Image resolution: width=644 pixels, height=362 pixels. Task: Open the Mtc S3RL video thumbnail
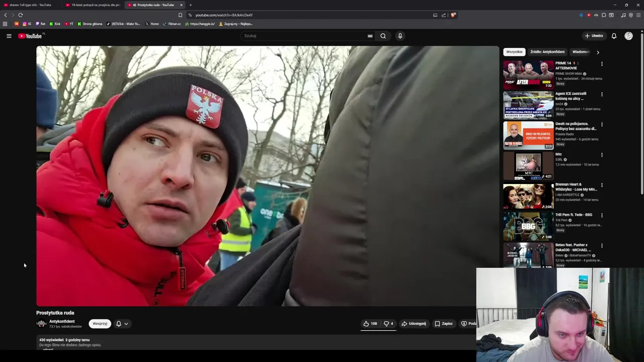pyautogui.click(x=528, y=166)
